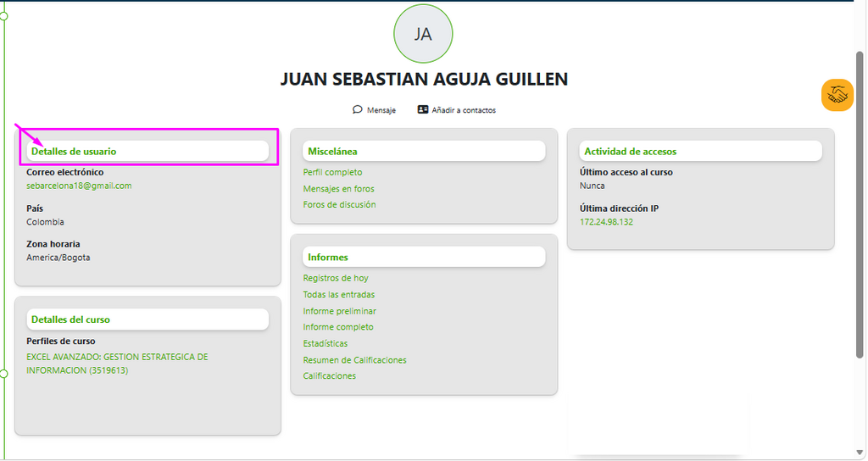Open the Estadísticas report link
This screenshot has height=461, width=868.
(325, 344)
